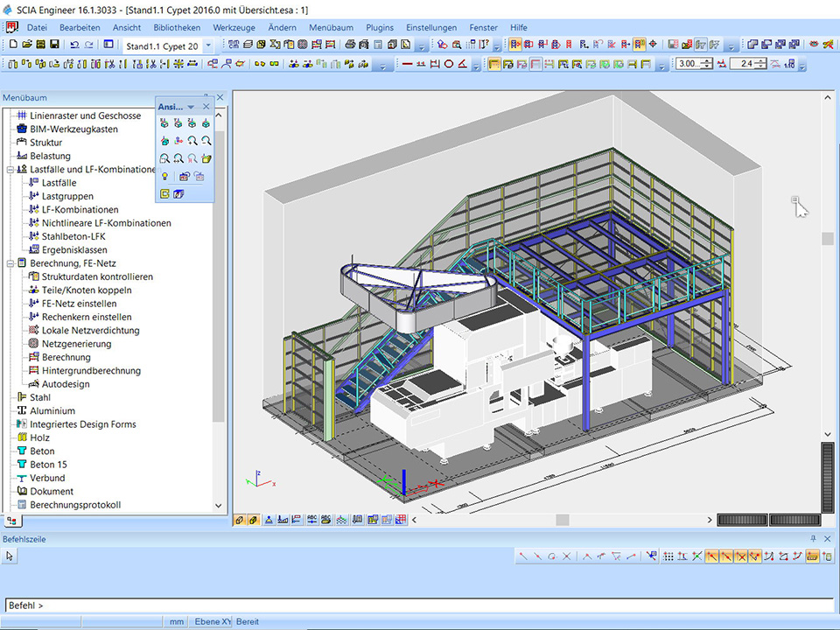Select Netzgenerierung in the menu tree
840x630 pixels.
pyautogui.click(x=78, y=344)
